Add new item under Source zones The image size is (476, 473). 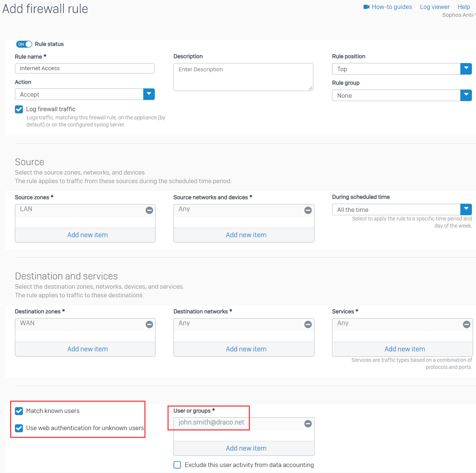tap(87, 235)
